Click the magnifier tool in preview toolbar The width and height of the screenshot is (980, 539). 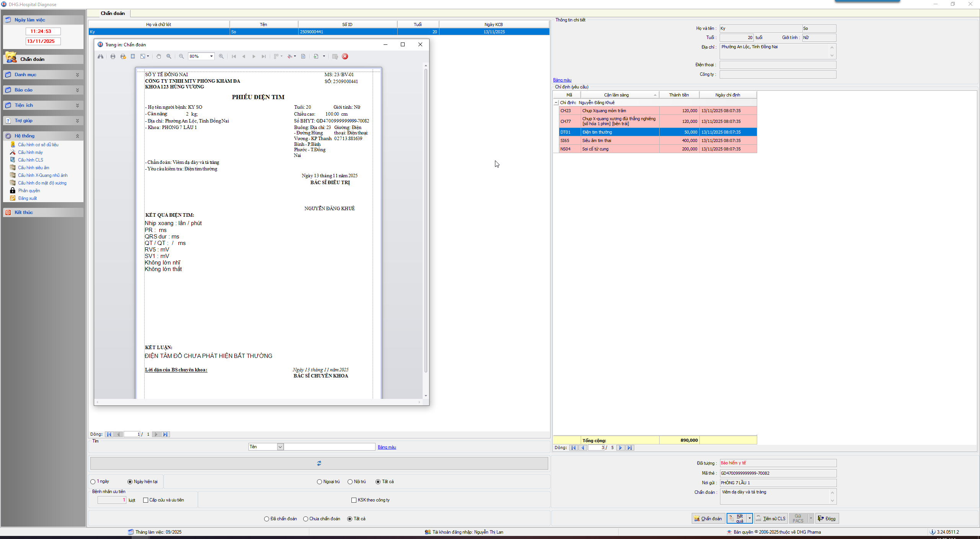pos(169,56)
